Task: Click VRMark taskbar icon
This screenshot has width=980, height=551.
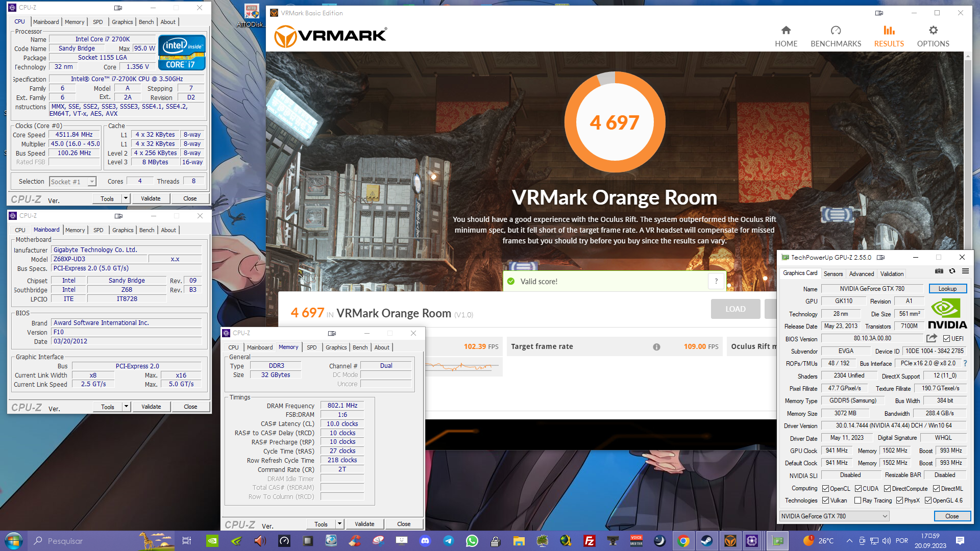Action: coord(730,541)
